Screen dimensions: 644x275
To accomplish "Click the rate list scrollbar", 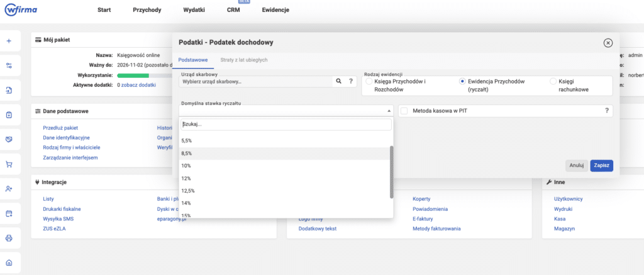I will (391, 172).
